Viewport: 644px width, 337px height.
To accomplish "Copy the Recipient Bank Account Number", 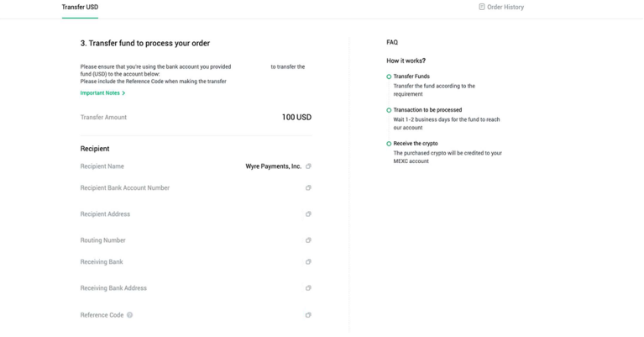I will click(x=308, y=188).
